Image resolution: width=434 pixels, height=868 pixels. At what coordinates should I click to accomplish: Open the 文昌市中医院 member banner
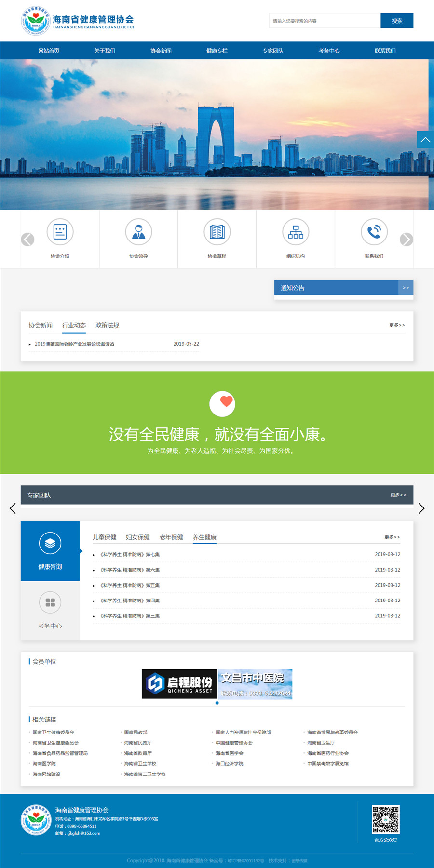tap(255, 684)
